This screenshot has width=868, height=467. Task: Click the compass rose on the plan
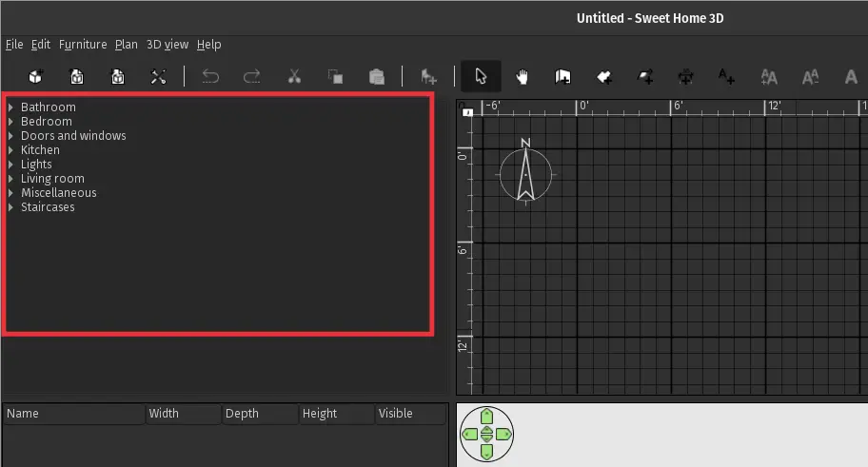coord(525,173)
